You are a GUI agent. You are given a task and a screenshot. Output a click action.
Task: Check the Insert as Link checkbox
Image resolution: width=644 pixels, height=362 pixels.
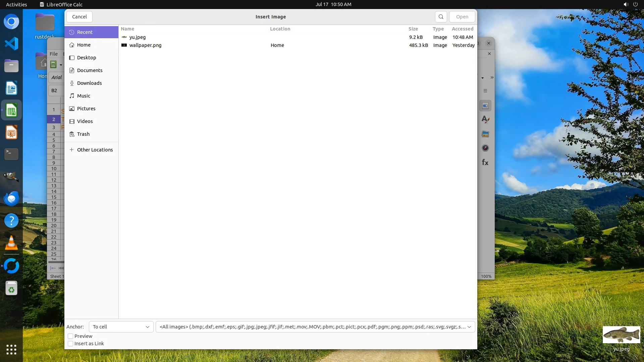click(70, 344)
